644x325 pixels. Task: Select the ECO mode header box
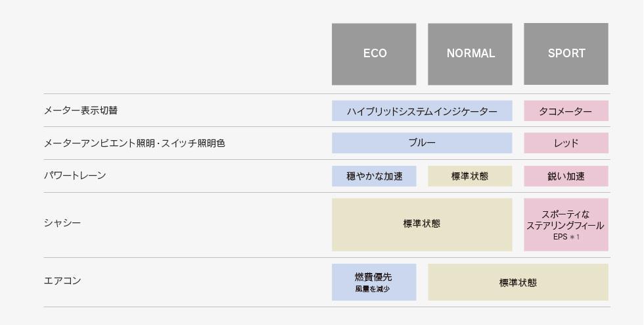374,54
